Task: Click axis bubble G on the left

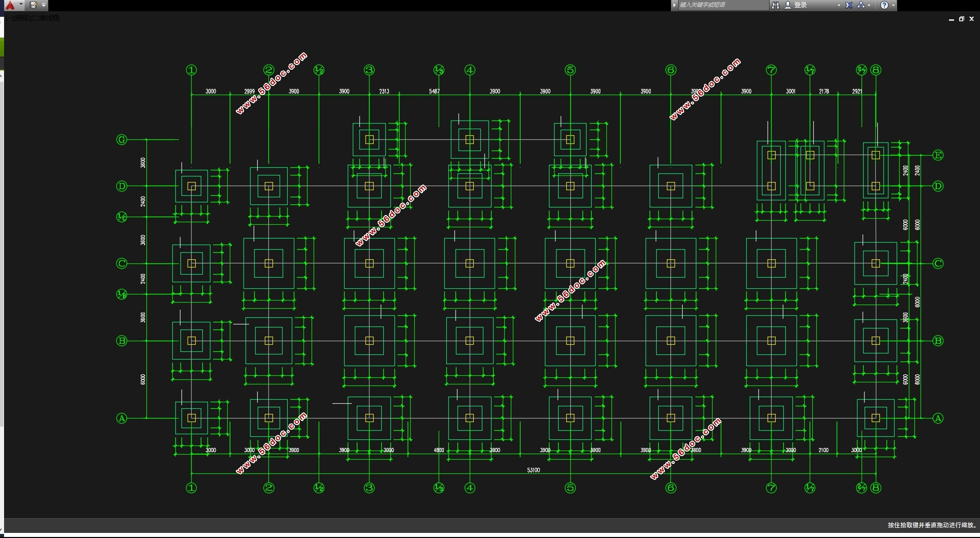Action: pyautogui.click(x=121, y=139)
